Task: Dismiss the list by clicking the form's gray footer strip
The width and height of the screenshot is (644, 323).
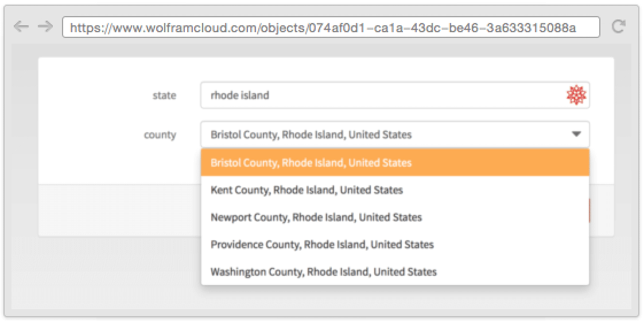Action: pyautogui.click(x=119, y=210)
